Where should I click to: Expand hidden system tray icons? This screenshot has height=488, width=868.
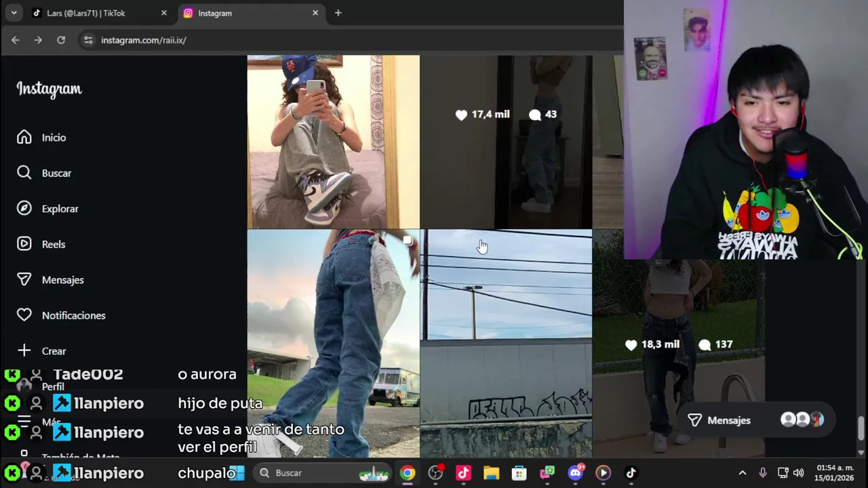tap(743, 473)
